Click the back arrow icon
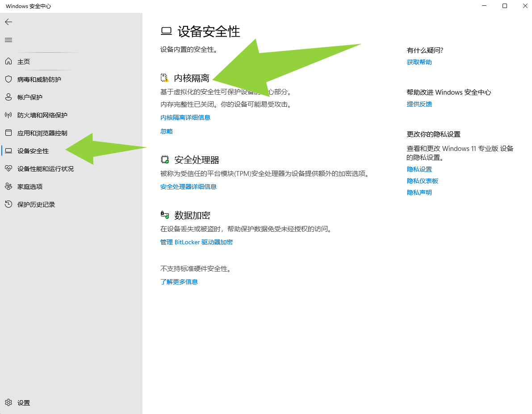The height and width of the screenshot is (414, 532). click(8, 22)
